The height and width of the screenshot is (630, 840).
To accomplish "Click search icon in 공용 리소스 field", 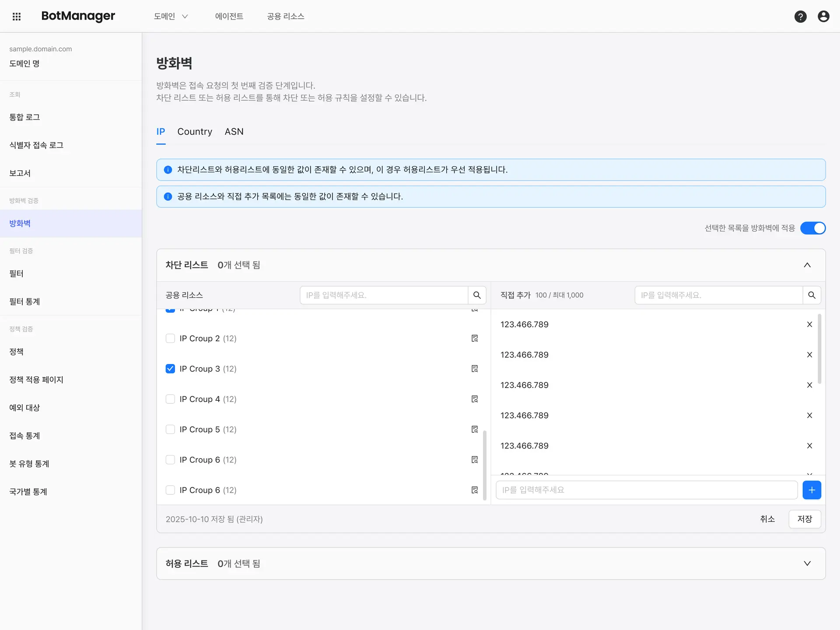I will 477,295.
